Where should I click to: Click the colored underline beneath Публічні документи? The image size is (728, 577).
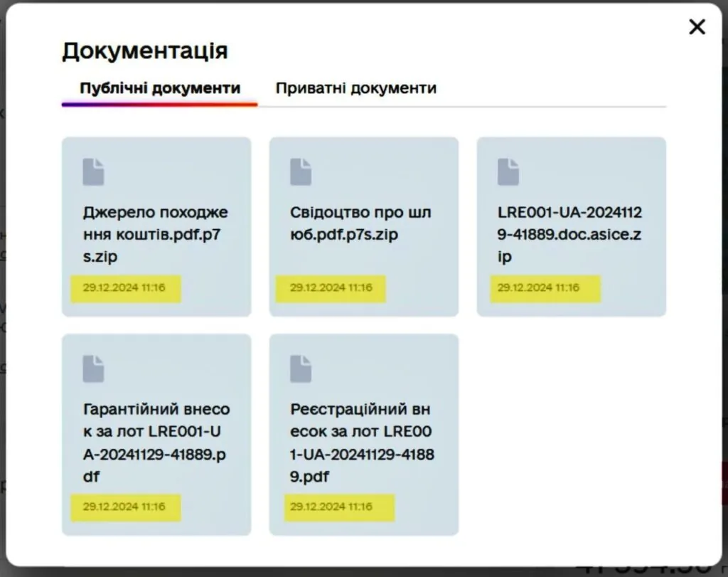[x=160, y=105]
